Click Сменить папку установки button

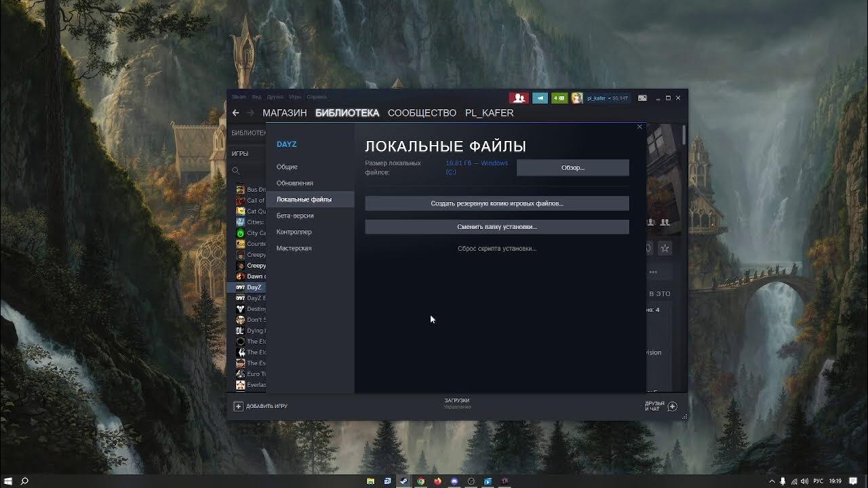click(497, 227)
